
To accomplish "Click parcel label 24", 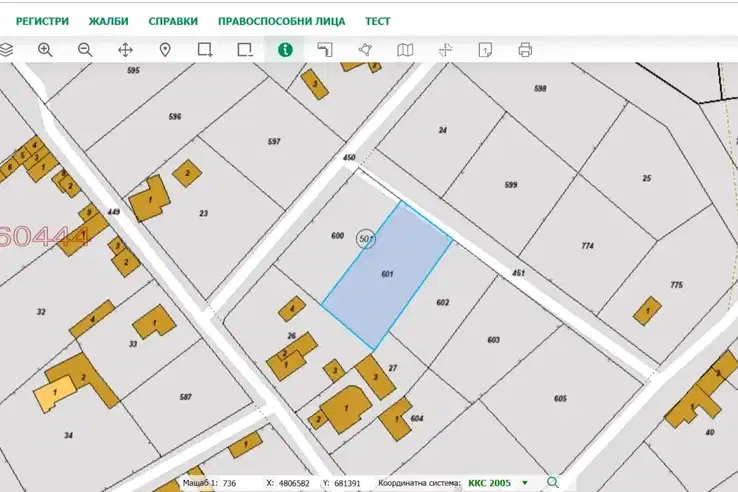I will (x=442, y=130).
